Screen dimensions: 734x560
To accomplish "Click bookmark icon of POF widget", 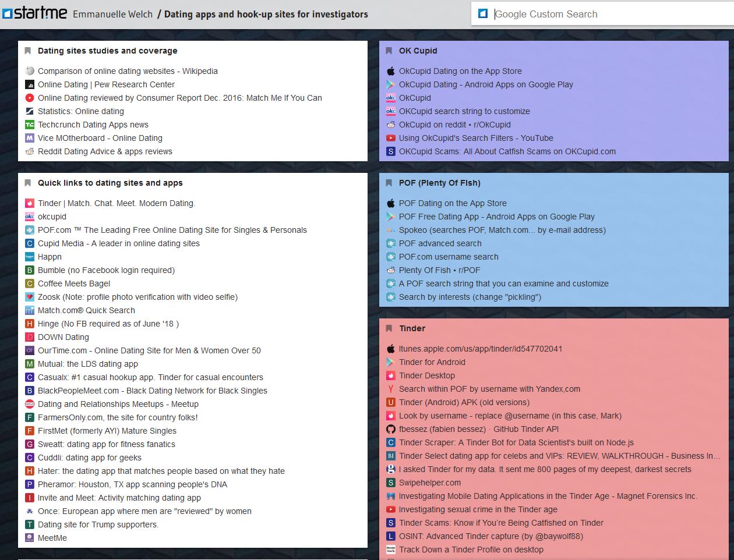I will point(389,183).
